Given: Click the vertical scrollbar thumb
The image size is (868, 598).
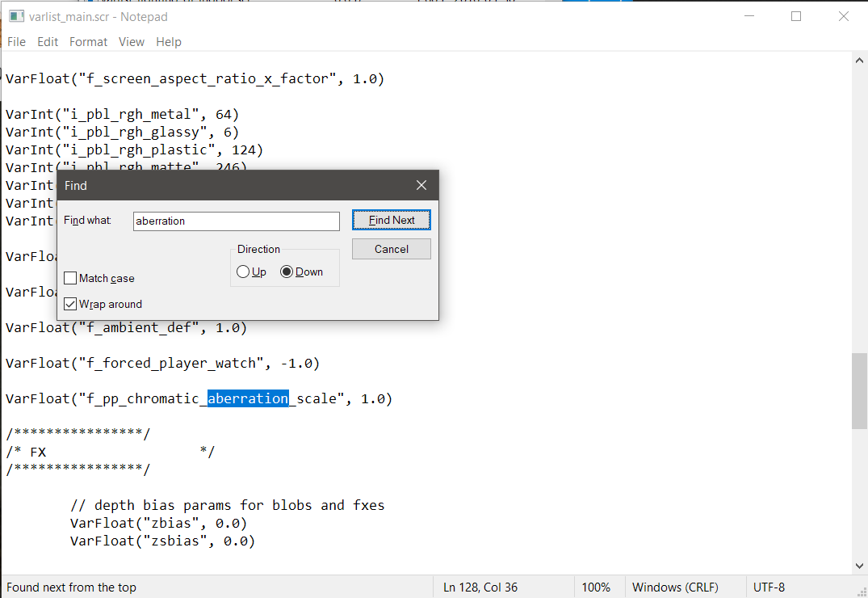Looking at the screenshot, I should click(859, 391).
